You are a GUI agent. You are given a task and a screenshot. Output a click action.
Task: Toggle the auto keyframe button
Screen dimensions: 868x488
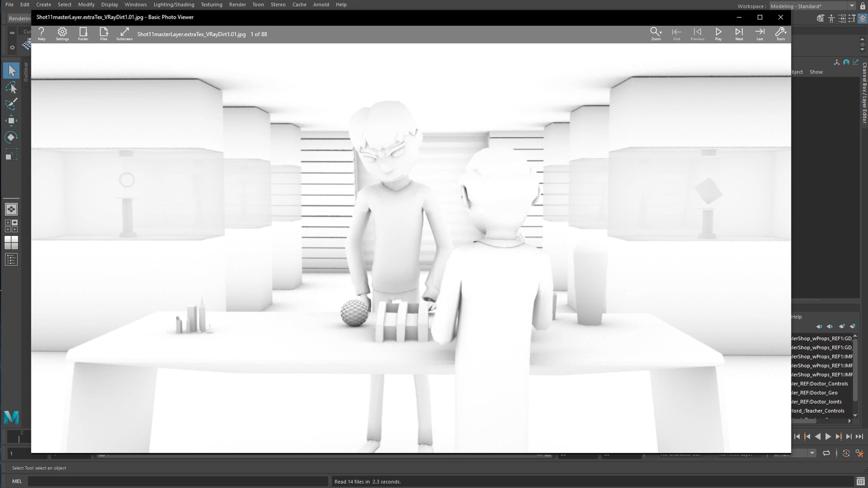point(846,453)
